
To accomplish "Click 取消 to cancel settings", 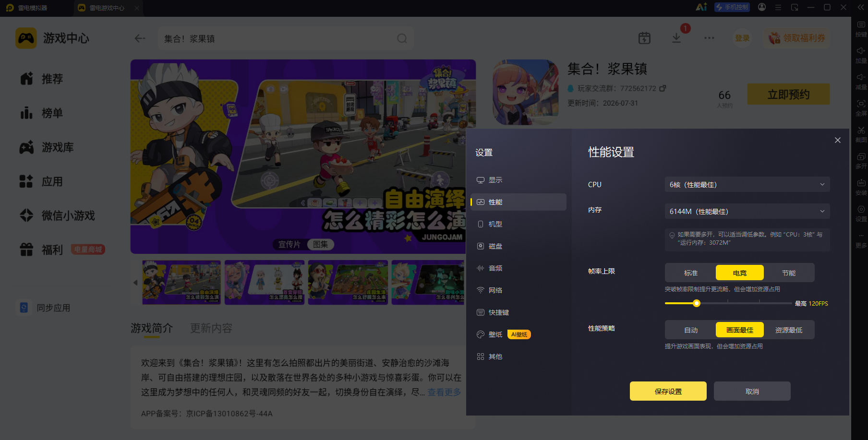I will [752, 391].
